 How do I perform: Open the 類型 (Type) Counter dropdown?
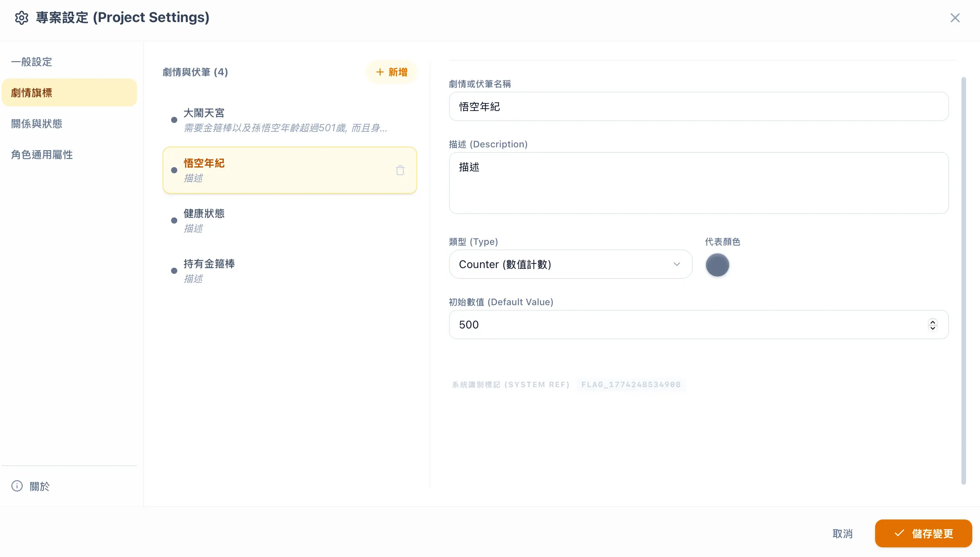571,264
